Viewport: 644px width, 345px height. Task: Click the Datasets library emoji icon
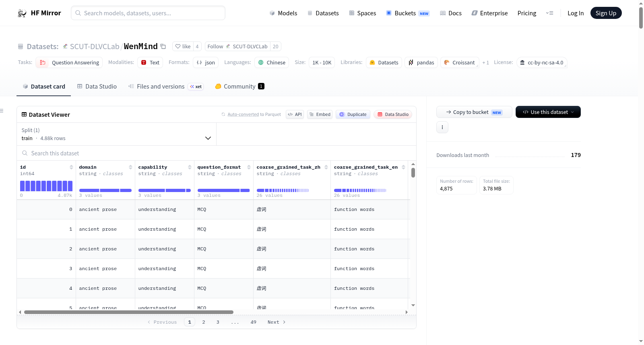tap(372, 62)
